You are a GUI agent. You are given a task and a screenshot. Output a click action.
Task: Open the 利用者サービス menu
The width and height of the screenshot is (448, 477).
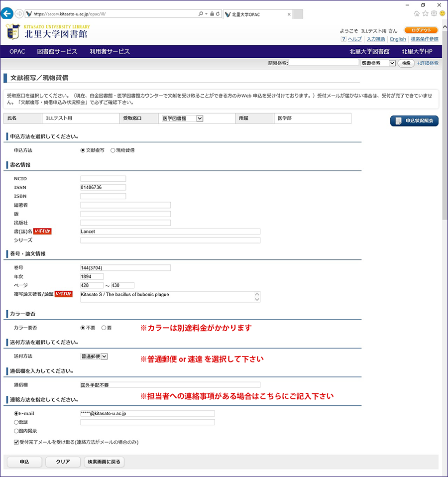[110, 52]
